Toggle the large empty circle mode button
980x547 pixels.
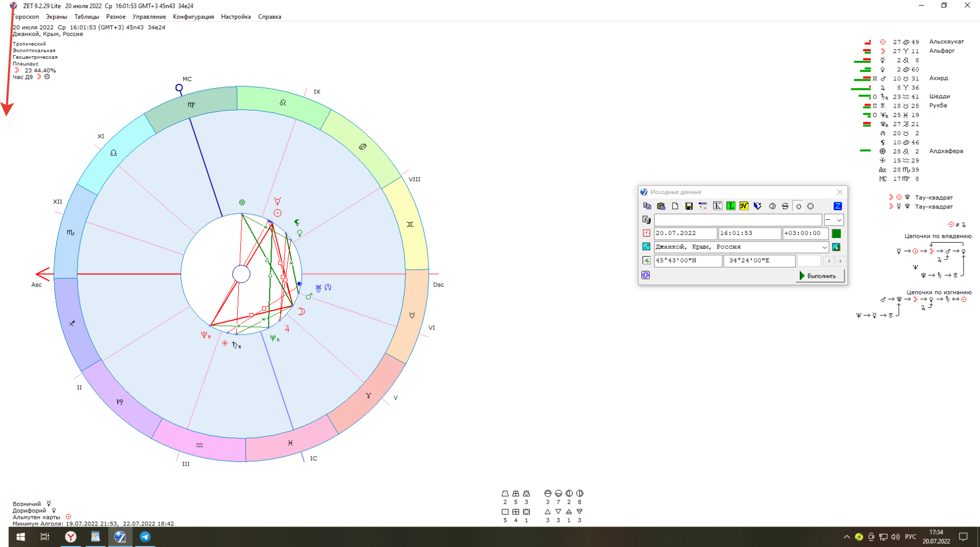(x=811, y=206)
